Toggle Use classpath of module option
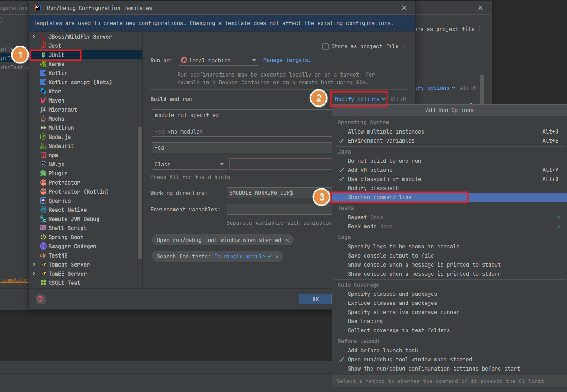The height and width of the screenshot is (392, 567). (x=449, y=179)
